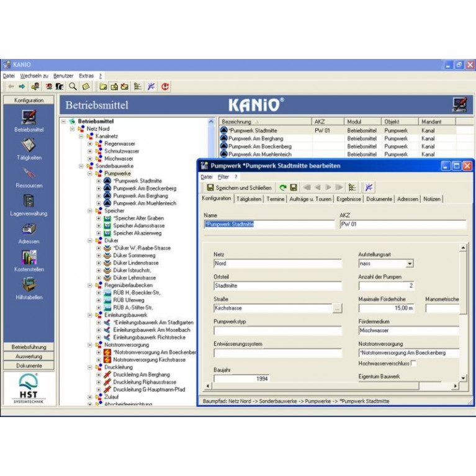Click the red circular refresh icon in main toolbar
Screen dimensions: 476x476
165,86
